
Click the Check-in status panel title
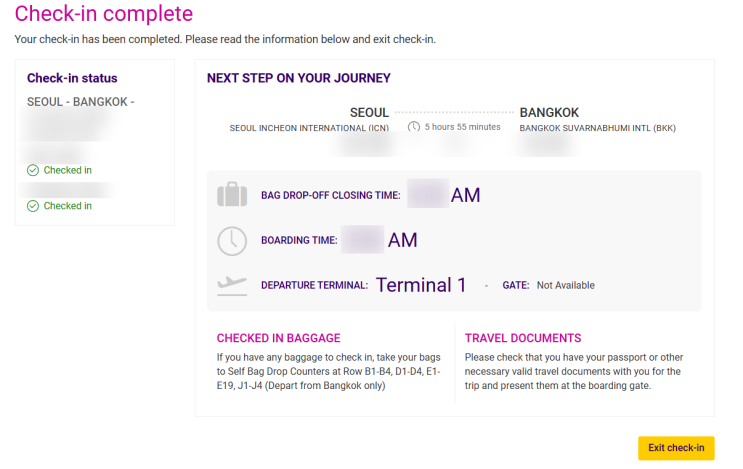pos(72,78)
